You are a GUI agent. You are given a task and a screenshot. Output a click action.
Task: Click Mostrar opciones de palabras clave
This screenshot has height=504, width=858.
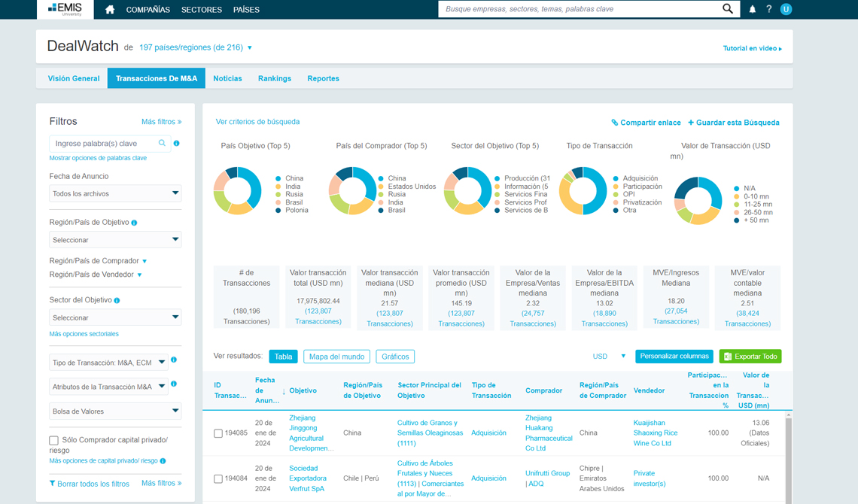[x=98, y=158]
